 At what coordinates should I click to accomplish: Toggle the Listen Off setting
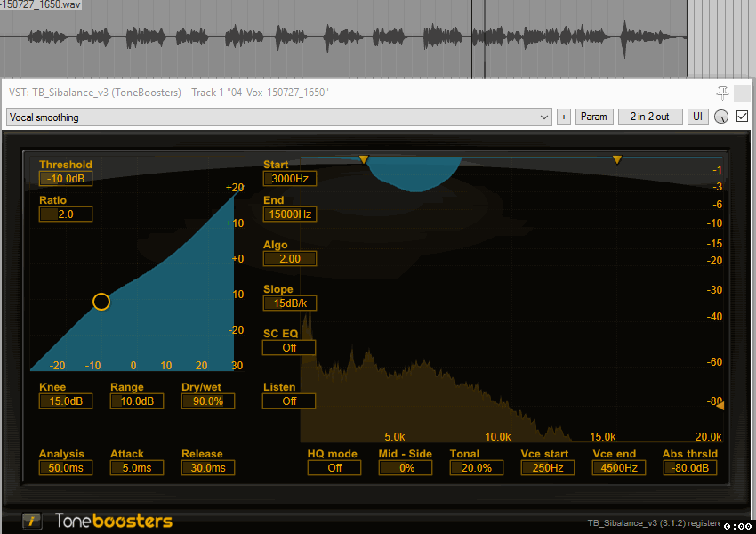(289, 401)
